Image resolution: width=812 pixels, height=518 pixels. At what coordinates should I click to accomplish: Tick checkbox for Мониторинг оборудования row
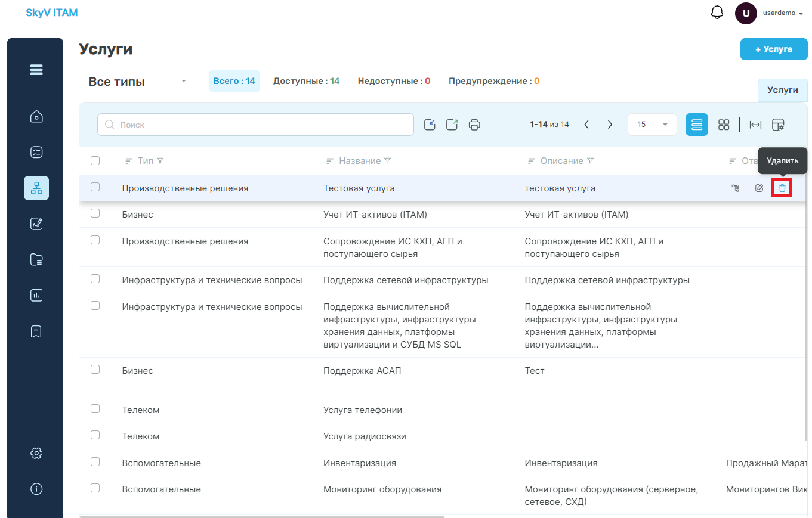(x=95, y=488)
